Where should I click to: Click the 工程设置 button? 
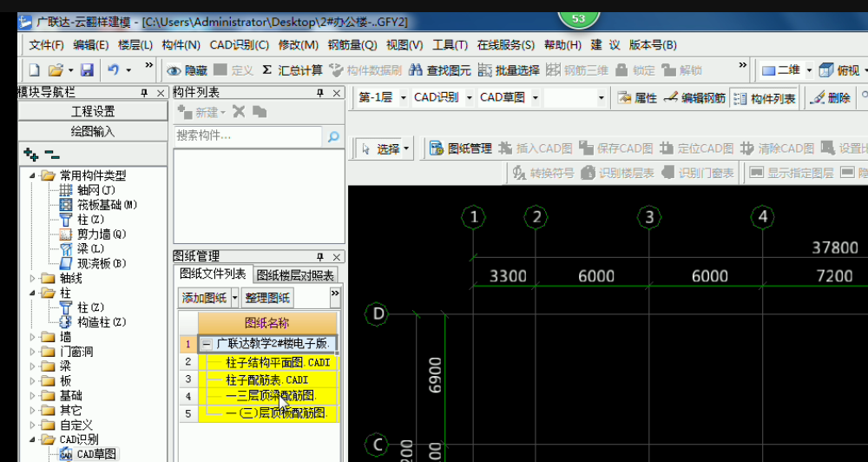[x=93, y=111]
